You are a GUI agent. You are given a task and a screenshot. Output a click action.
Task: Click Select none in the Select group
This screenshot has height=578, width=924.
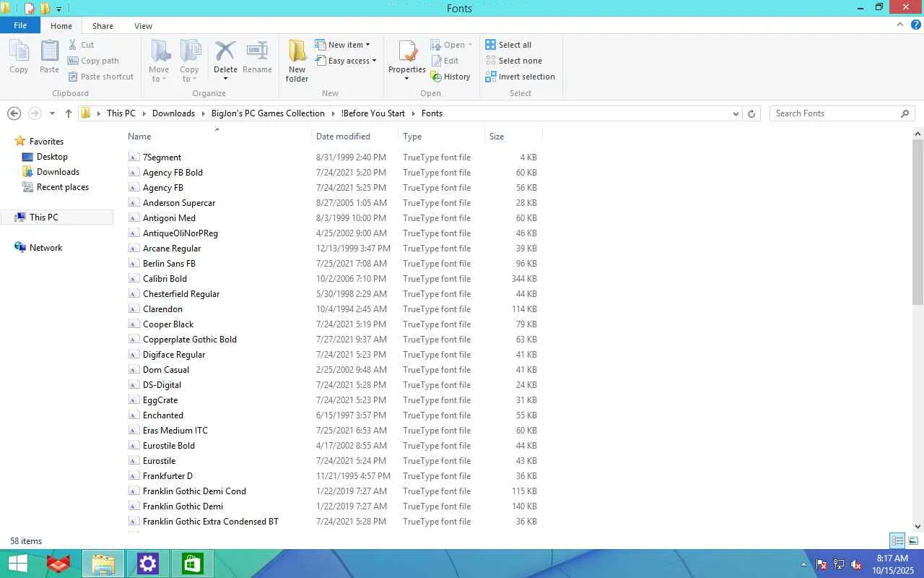513,61
